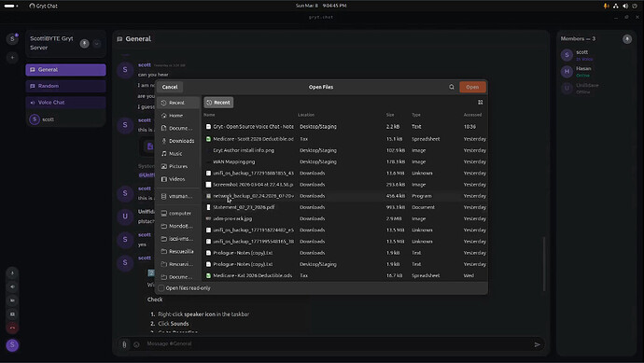The height and width of the screenshot is (363, 644).
Task: Click the orange microphone tray indicator
Action: pos(606,6)
